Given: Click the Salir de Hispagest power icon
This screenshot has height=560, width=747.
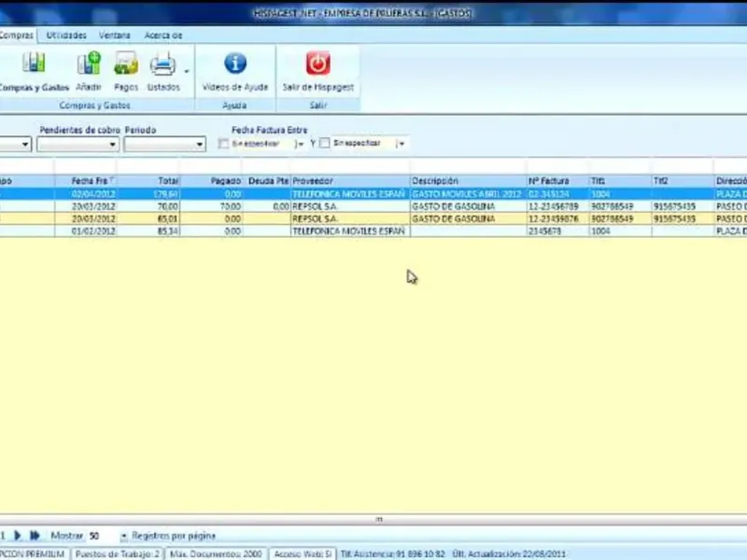Looking at the screenshot, I should point(317,63).
